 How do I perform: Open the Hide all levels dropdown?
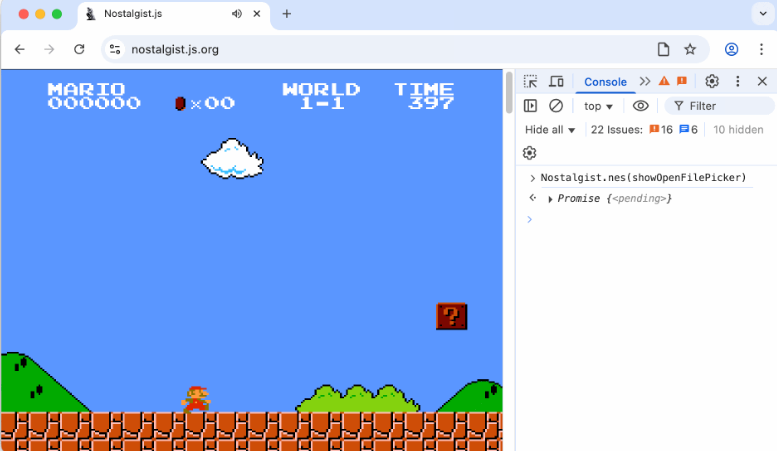click(550, 130)
